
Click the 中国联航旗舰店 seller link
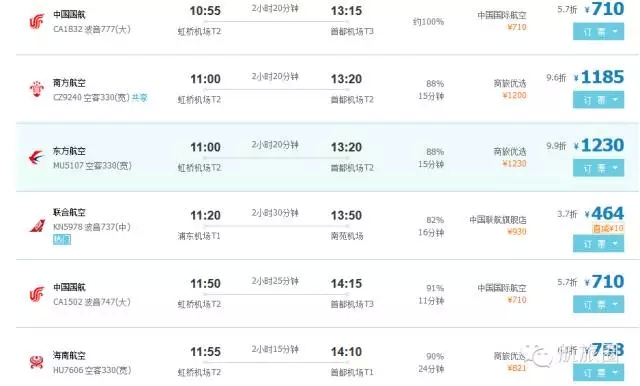tap(498, 220)
